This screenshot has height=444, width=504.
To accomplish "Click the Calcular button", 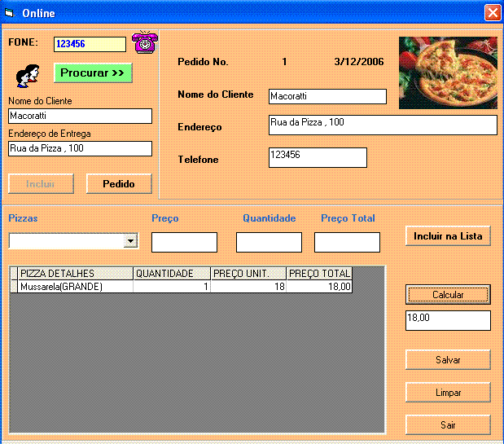I will [x=448, y=294].
